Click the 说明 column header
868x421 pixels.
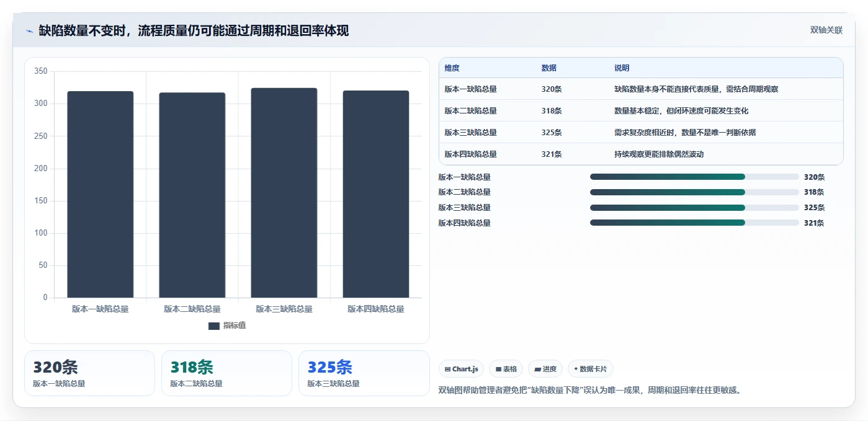tap(622, 68)
